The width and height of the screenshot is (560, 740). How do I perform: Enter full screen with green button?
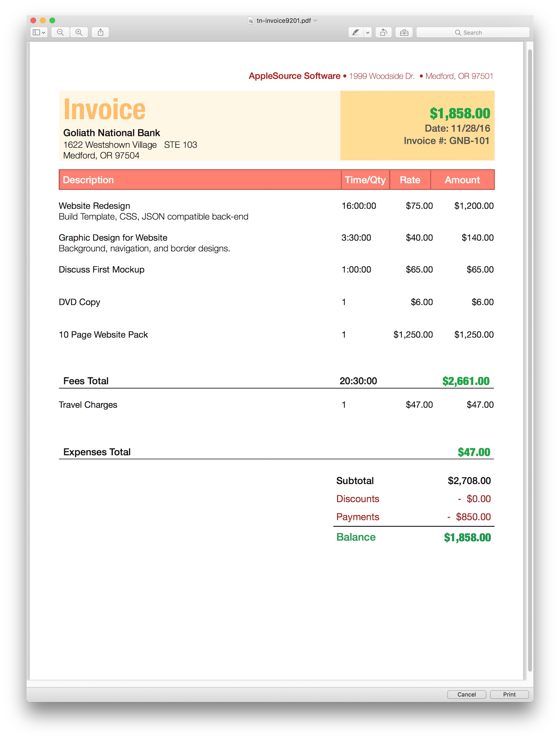pyautogui.click(x=52, y=21)
